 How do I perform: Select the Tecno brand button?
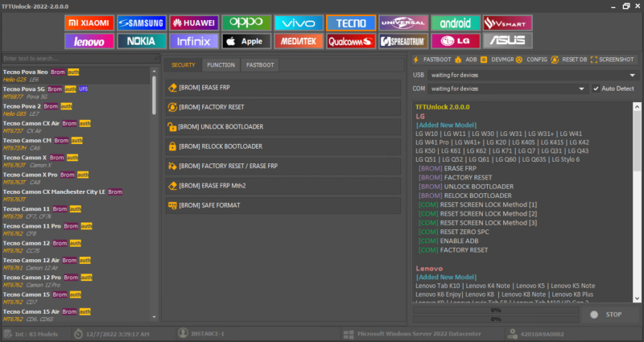pos(351,23)
